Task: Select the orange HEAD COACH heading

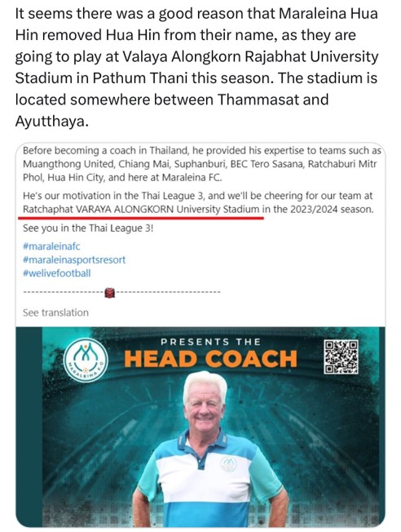Action: (210, 359)
